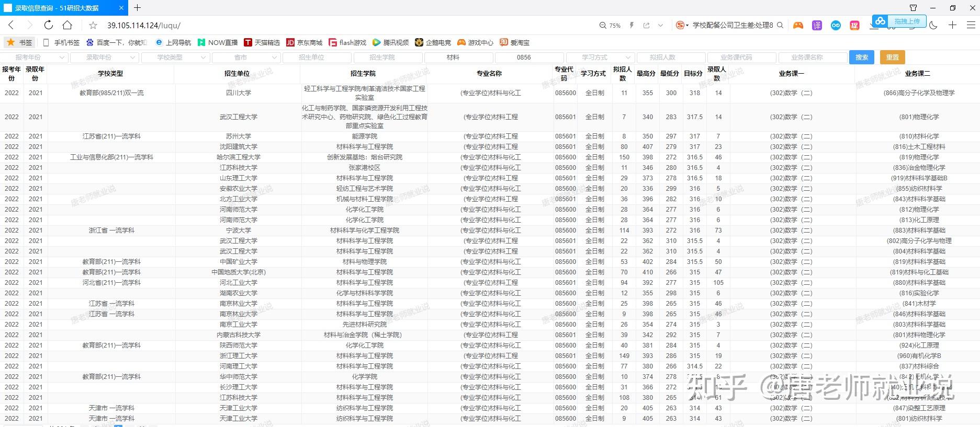Viewport: 980px width, 427px height.
Task: Open the blue infinity extension icon
Action: coord(836,25)
